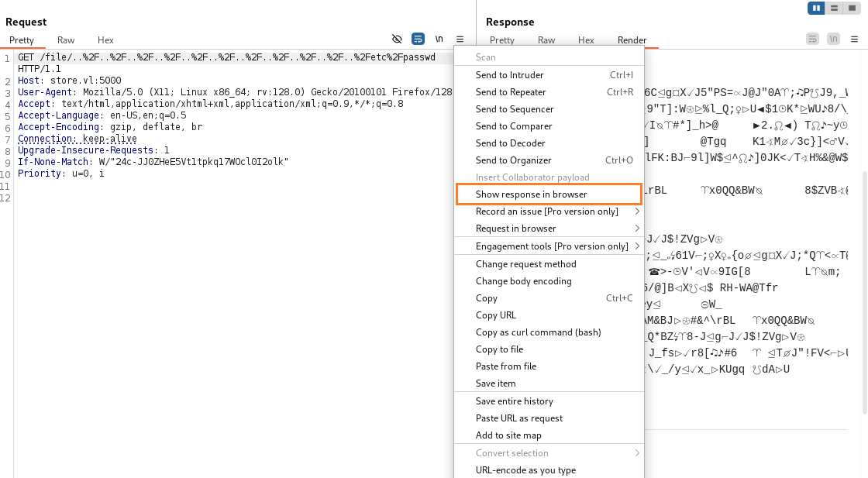This screenshot has width=868, height=478.
Task: Open the Response panel hamburger menu
Action: click(855, 39)
